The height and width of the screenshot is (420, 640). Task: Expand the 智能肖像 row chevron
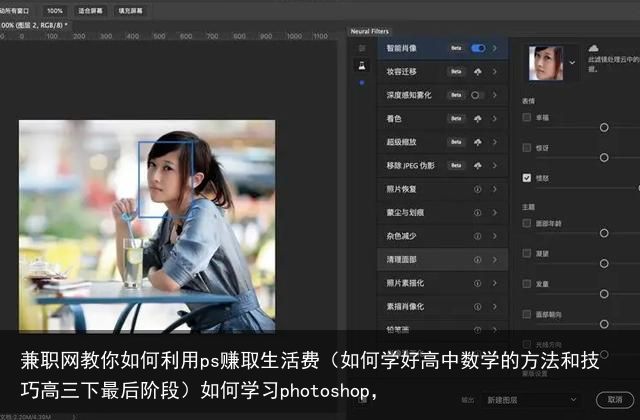tap(495, 48)
